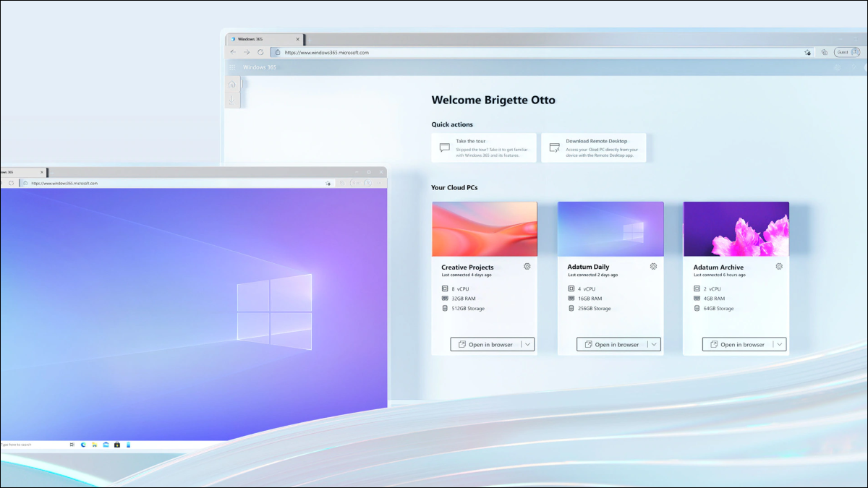Reload the Windows 365 home page

click(x=260, y=52)
